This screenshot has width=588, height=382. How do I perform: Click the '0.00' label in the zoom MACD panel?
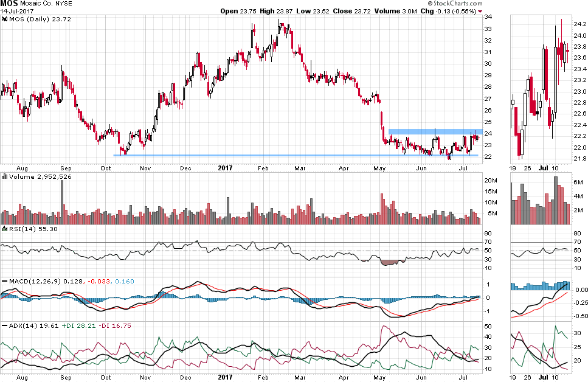(x=582, y=290)
